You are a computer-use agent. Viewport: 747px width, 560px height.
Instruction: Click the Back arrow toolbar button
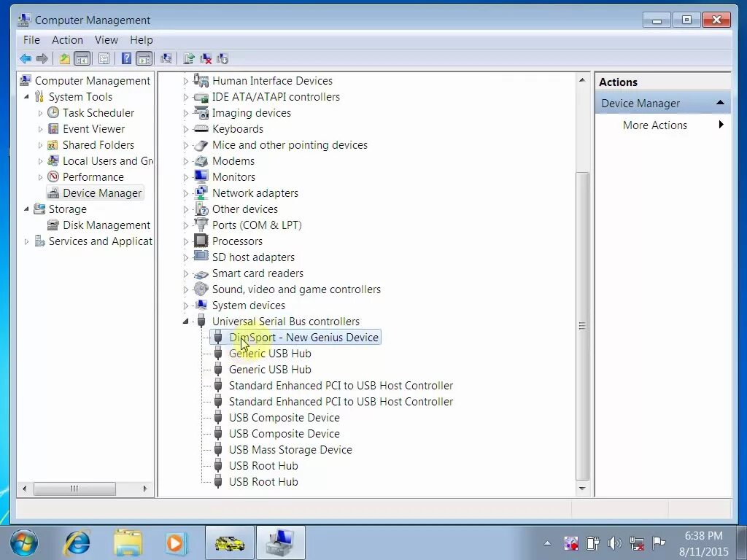[26, 58]
